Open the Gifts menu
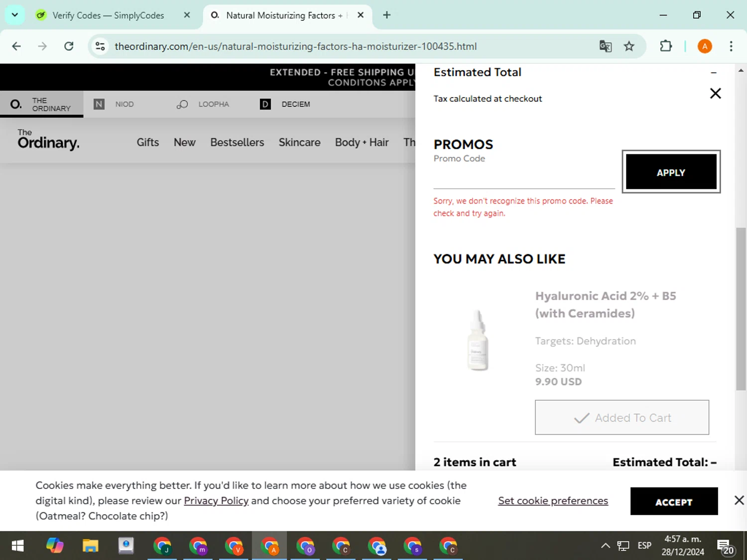The image size is (747, 560). pyautogui.click(x=148, y=142)
